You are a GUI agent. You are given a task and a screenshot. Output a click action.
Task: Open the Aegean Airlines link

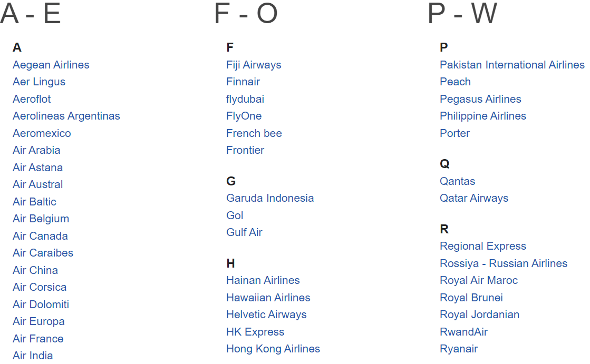point(51,65)
